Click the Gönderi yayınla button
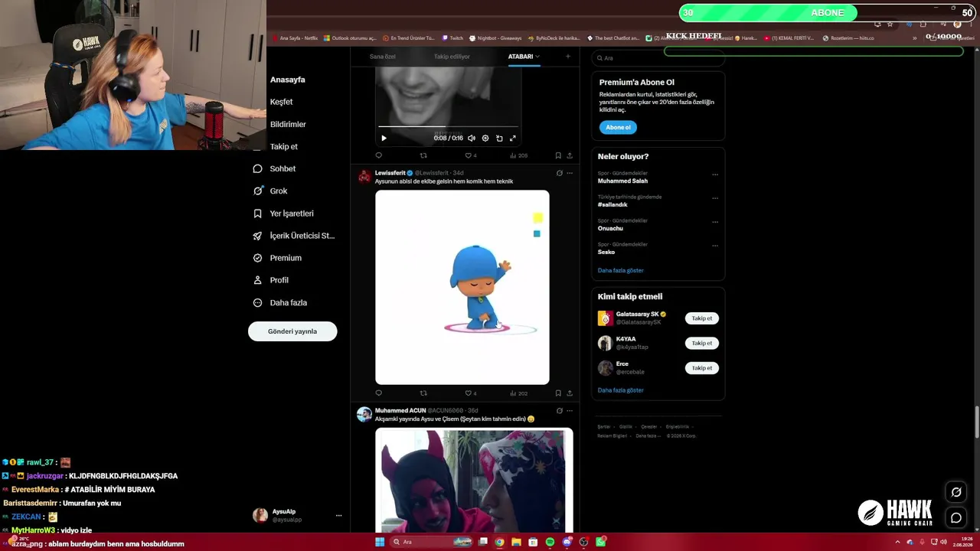Image resolution: width=980 pixels, height=551 pixels. [x=292, y=331]
